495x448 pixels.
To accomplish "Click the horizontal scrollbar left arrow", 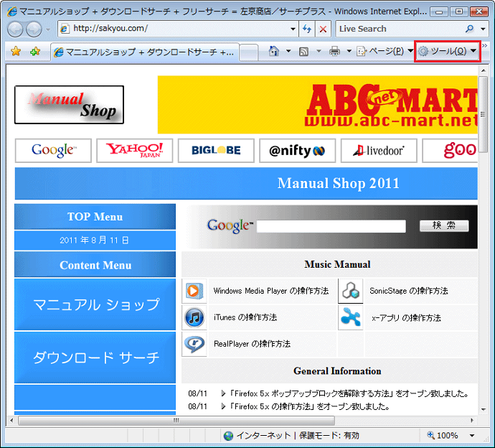I will (x=11, y=421).
